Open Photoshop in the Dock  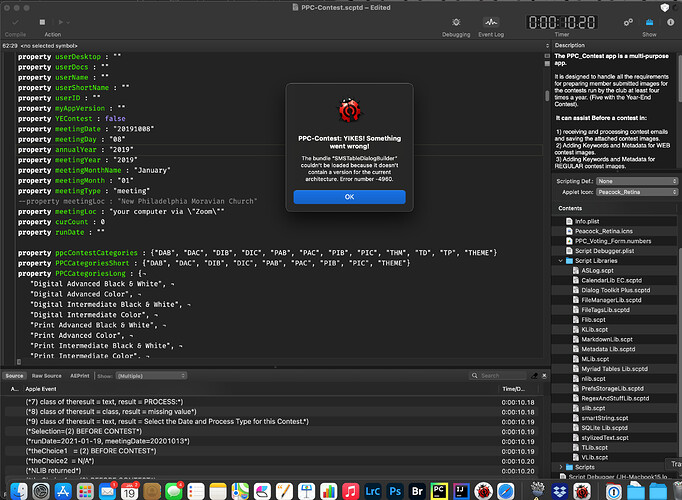point(395,491)
